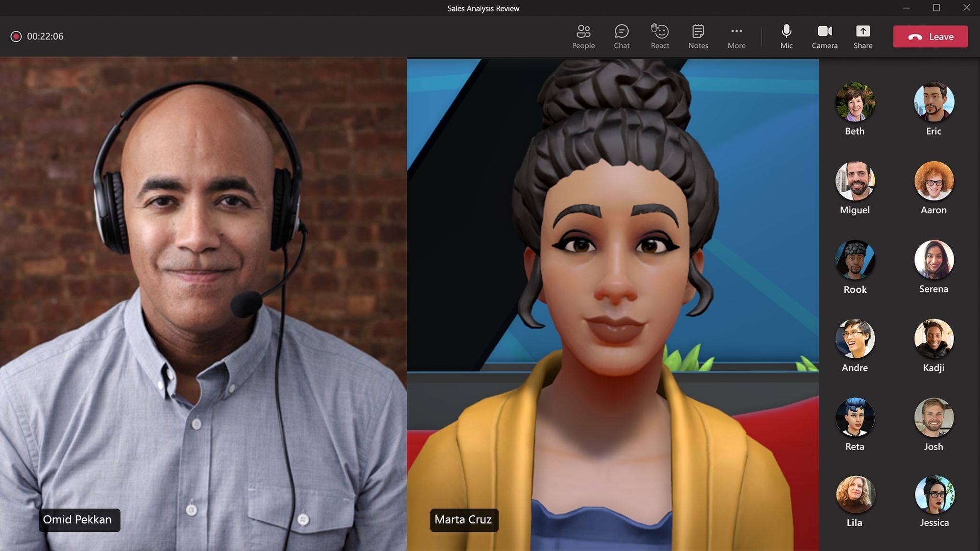Image resolution: width=980 pixels, height=551 pixels.
Task: Open the More options menu
Action: coord(736,36)
